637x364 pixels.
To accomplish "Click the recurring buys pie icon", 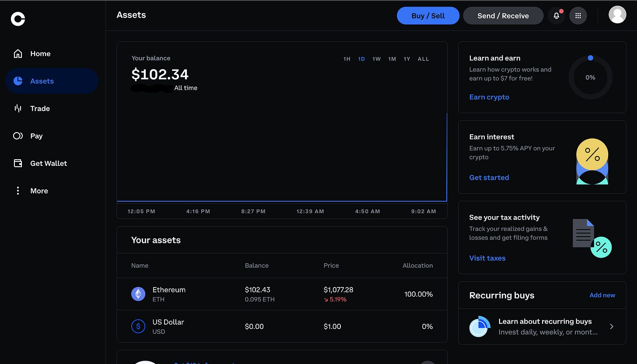I will (479, 326).
